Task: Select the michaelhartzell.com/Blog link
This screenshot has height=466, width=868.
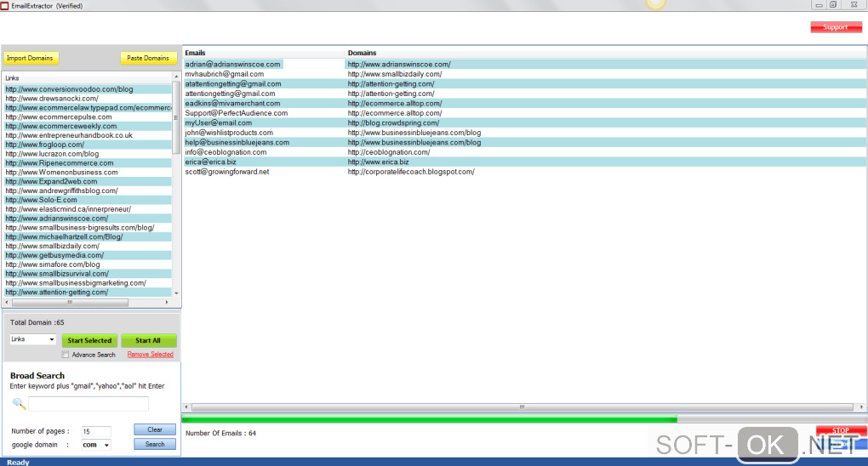Action: click(88, 237)
